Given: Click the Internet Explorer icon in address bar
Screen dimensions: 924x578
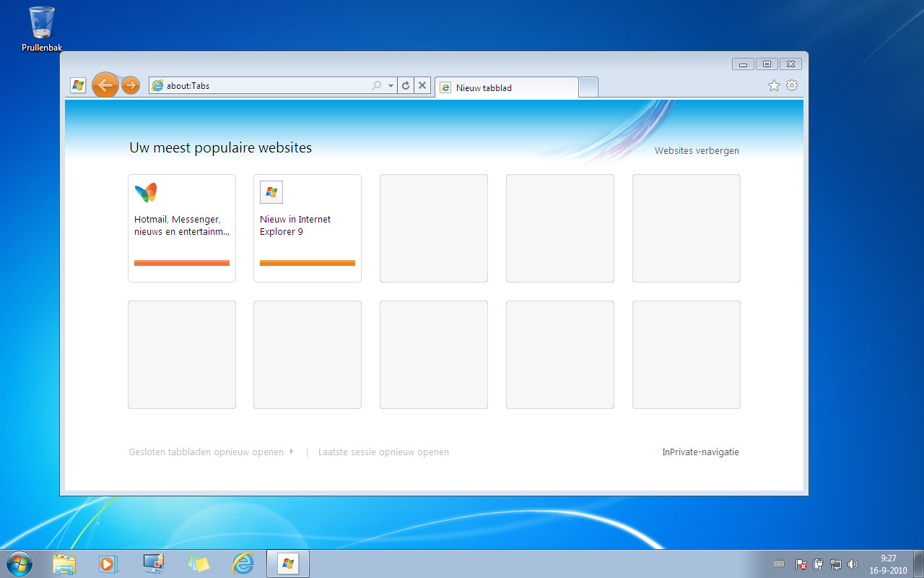Looking at the screenshot, I should click(157, 85).
